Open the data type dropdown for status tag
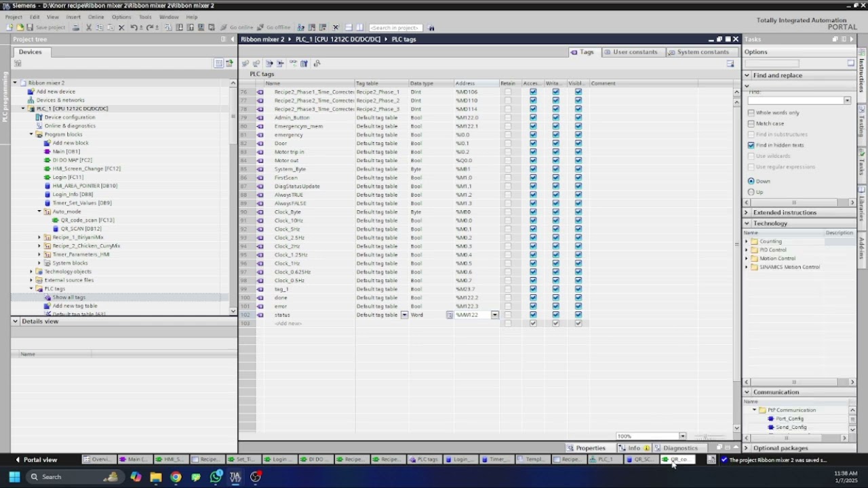This screenshot has width=868, height=488. pos(449,314)
